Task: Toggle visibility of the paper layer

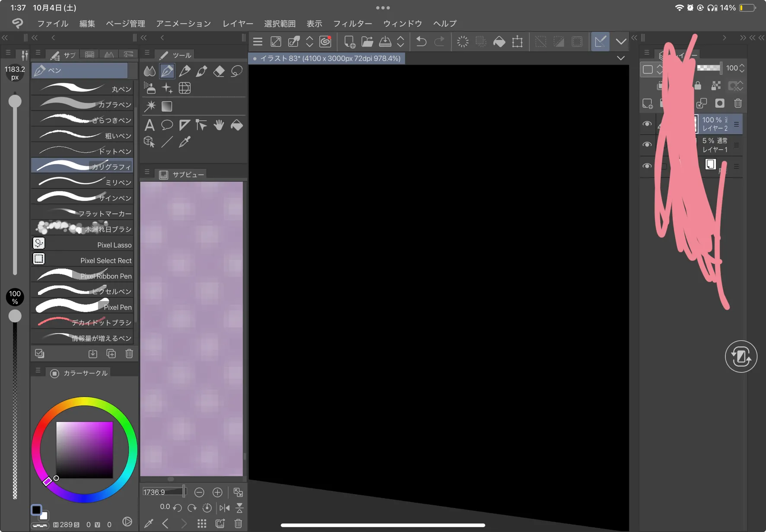Action: pos(647,166)
